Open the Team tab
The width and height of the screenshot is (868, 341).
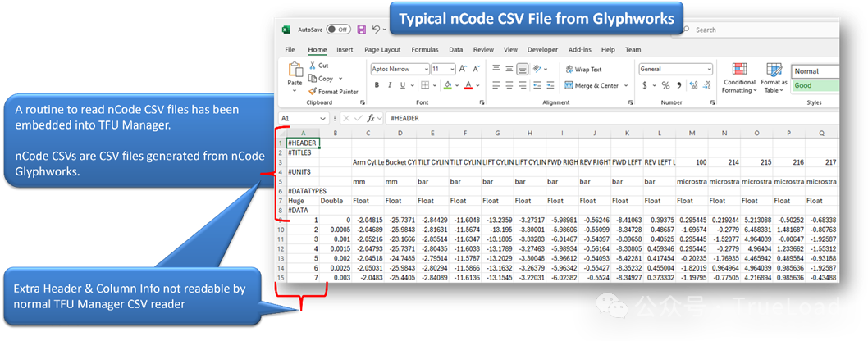tap(633, 50)
